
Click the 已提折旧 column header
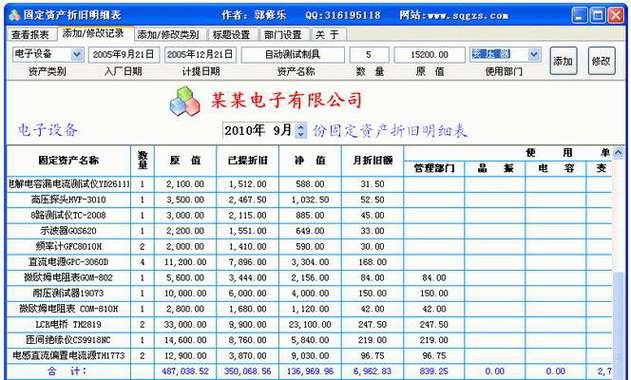[247, 160]
